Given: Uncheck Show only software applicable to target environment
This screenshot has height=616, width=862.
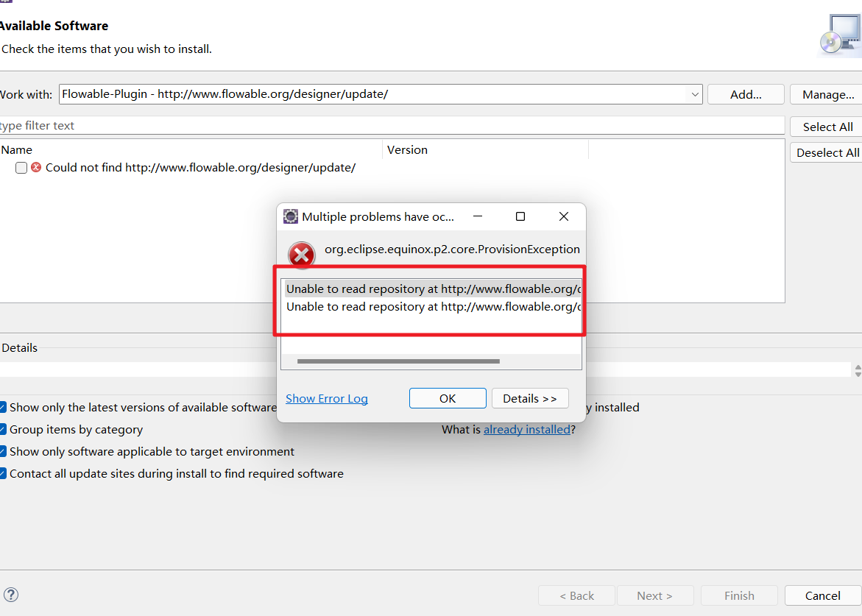Looking at the screenshot, I should tap(2, 451).
